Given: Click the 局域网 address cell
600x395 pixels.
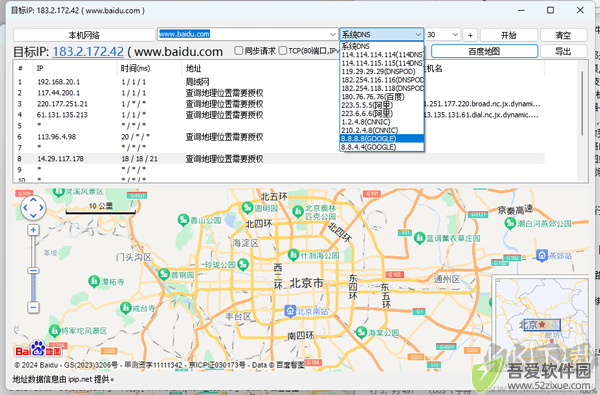Looking at the screenshot, I should [x=197, y=82].
